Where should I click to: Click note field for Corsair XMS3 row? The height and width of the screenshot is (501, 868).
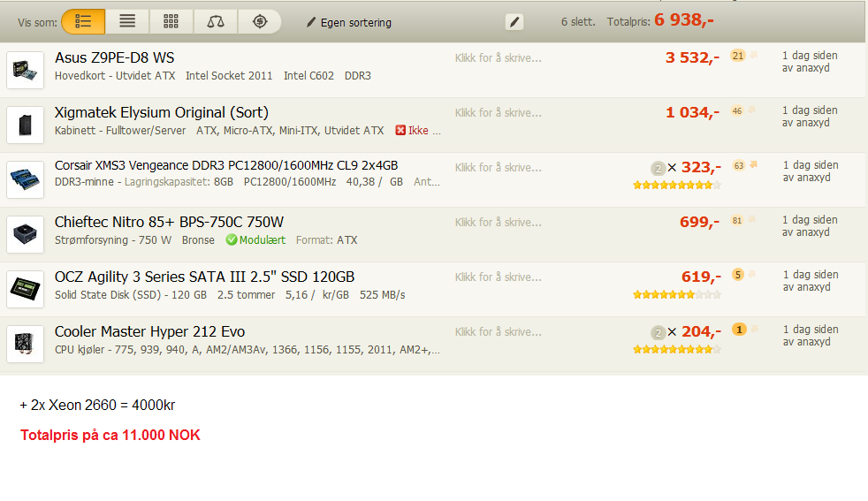coord(499,168)
